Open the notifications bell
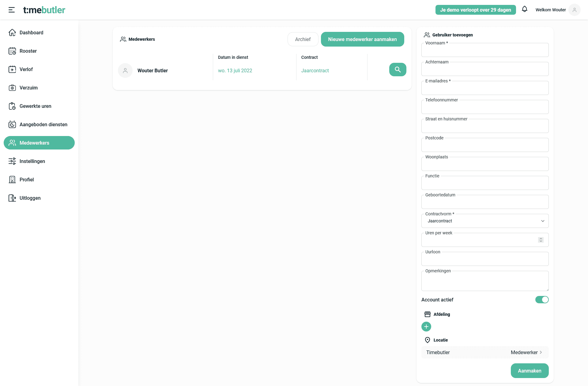 coord(525,9)
